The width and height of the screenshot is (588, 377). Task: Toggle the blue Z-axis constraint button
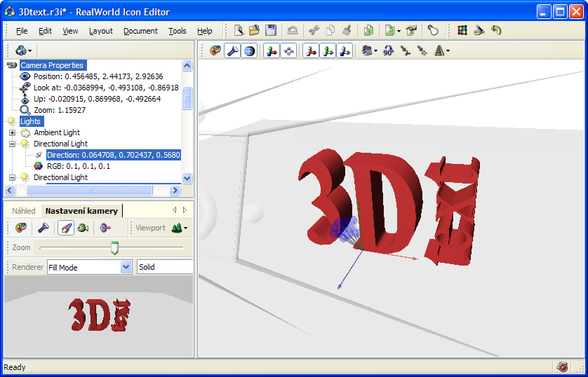pos(345,51)
